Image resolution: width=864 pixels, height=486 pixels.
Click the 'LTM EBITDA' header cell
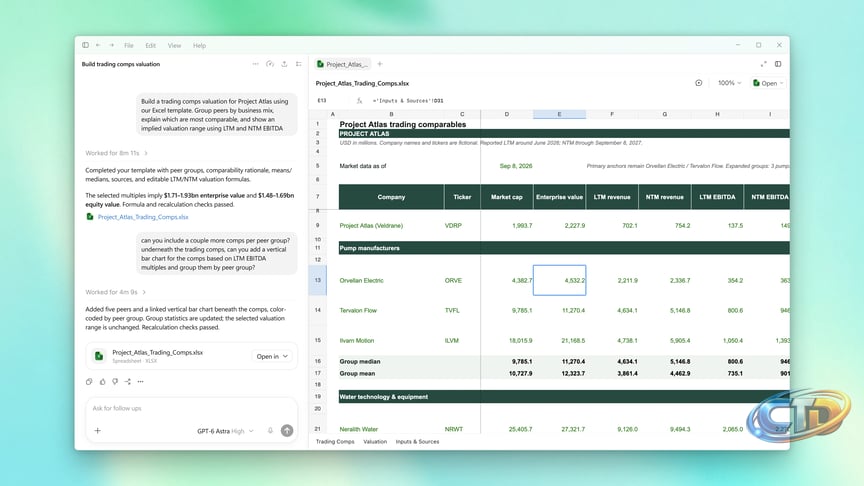717,197
